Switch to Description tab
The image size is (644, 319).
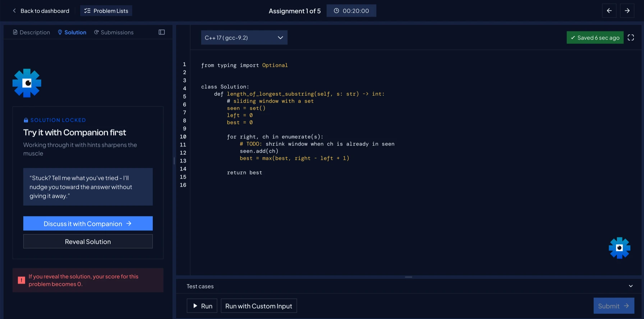[x=31, y=32]
